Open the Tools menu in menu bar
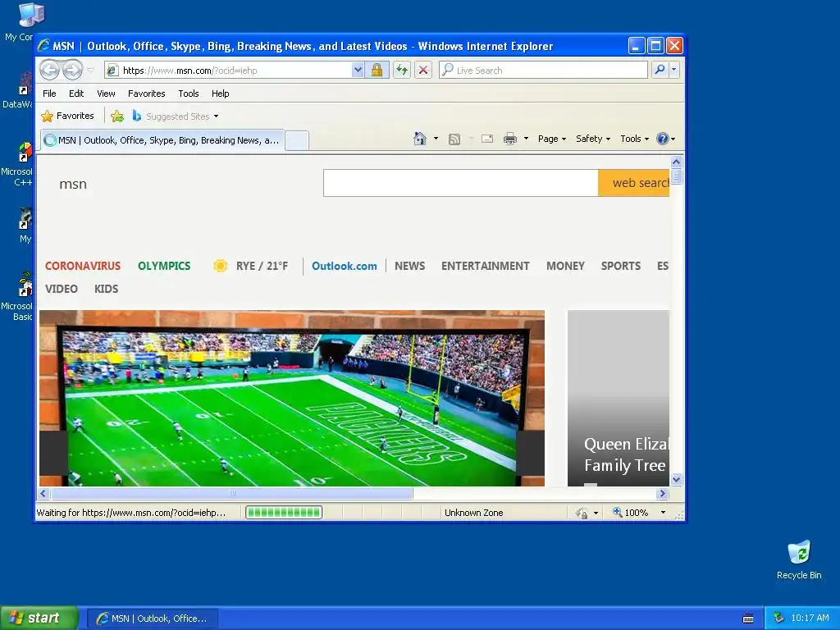This screenshot has height=630, width=840. click(x=189, y=94)
